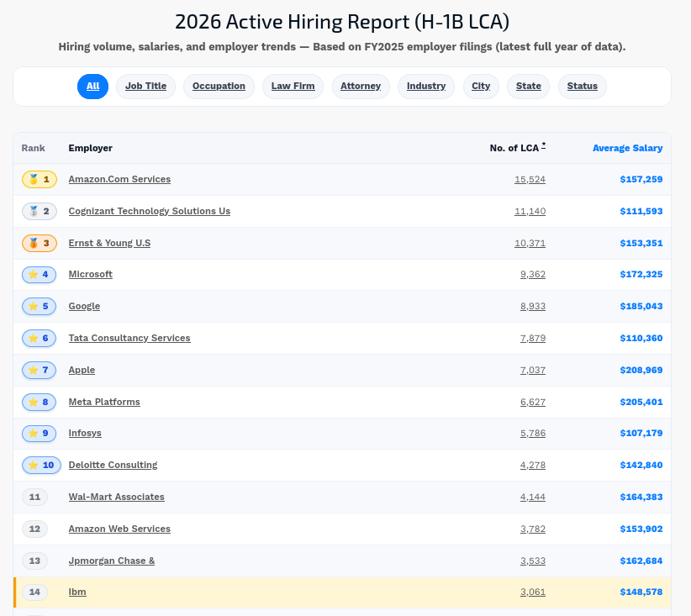Click Google's 8,933 LCA count

pos(533,306)
